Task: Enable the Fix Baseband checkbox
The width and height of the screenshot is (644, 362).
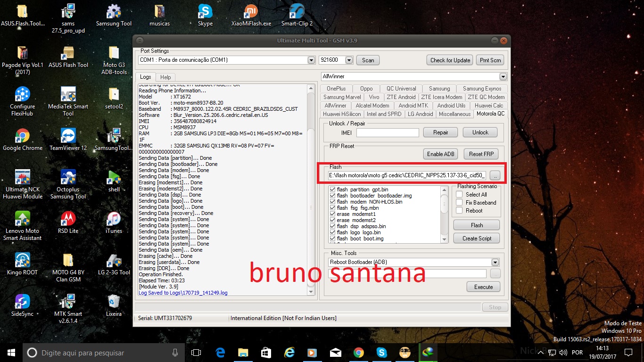Action: 459,202
